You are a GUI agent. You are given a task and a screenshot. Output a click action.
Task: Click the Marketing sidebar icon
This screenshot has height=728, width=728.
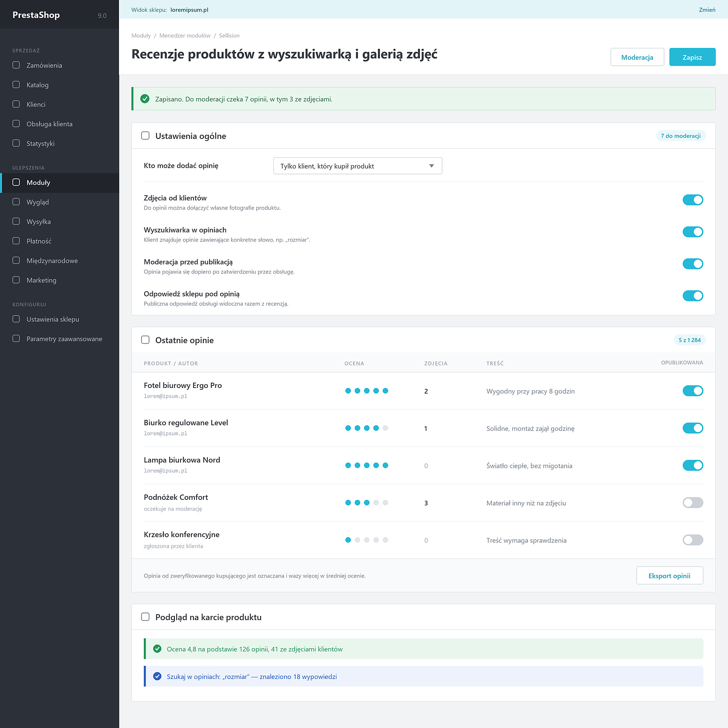point(16,280)
